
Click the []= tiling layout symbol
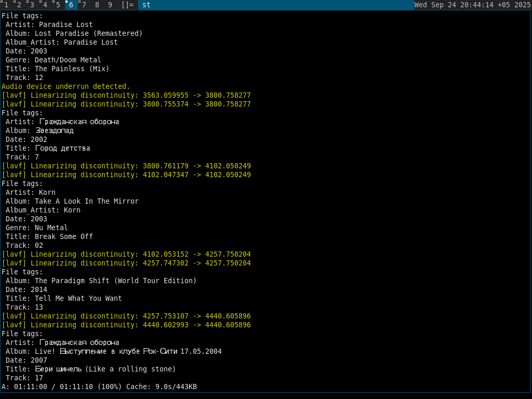click(127, 5)
